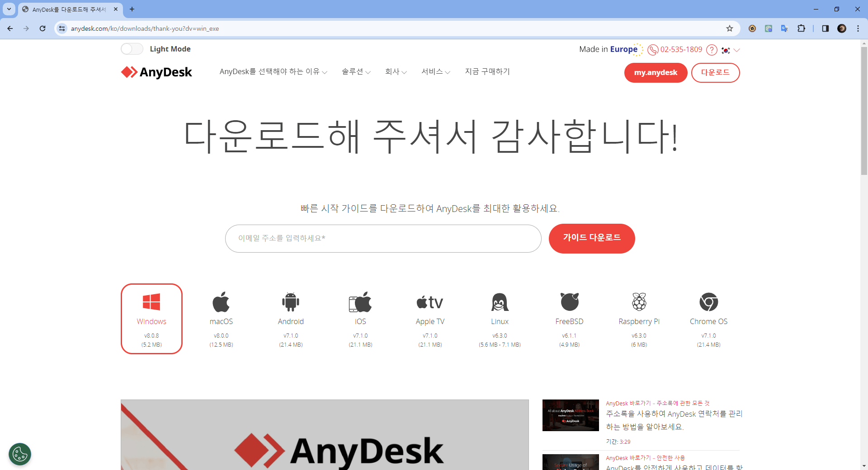Click the scrollbar down arrow

pyautogui.click(x=864, y=466)
